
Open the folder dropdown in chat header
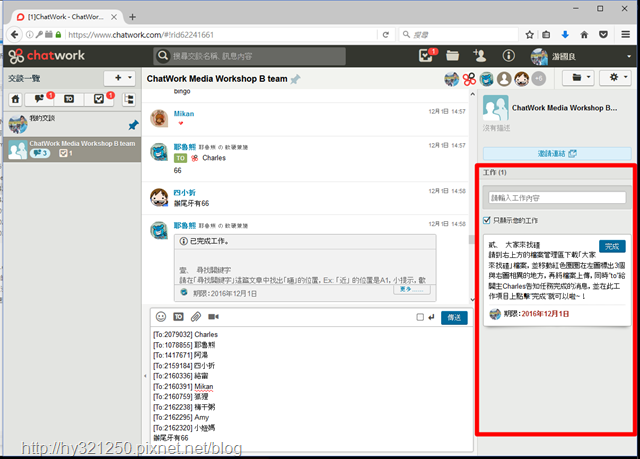pos(578,78)
